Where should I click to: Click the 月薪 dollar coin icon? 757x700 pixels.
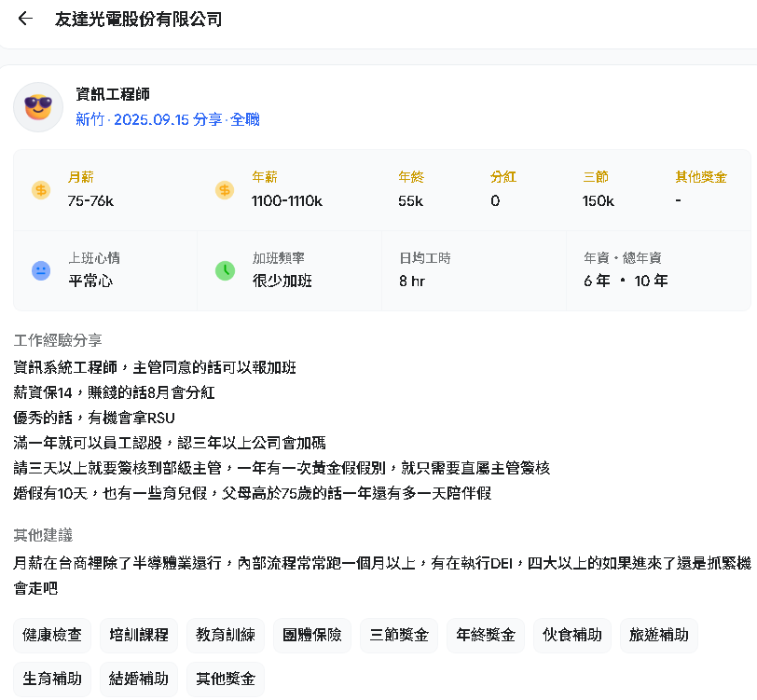coord(41,190)
